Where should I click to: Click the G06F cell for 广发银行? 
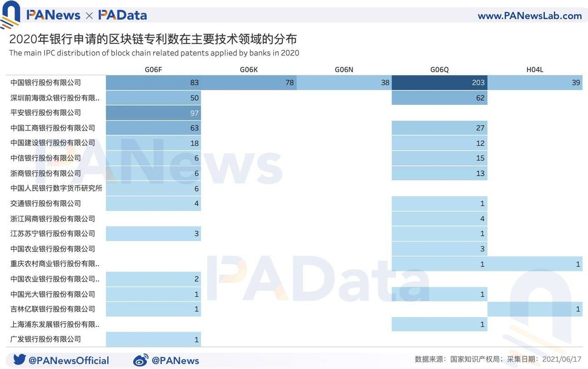click(x=154, y=339)
